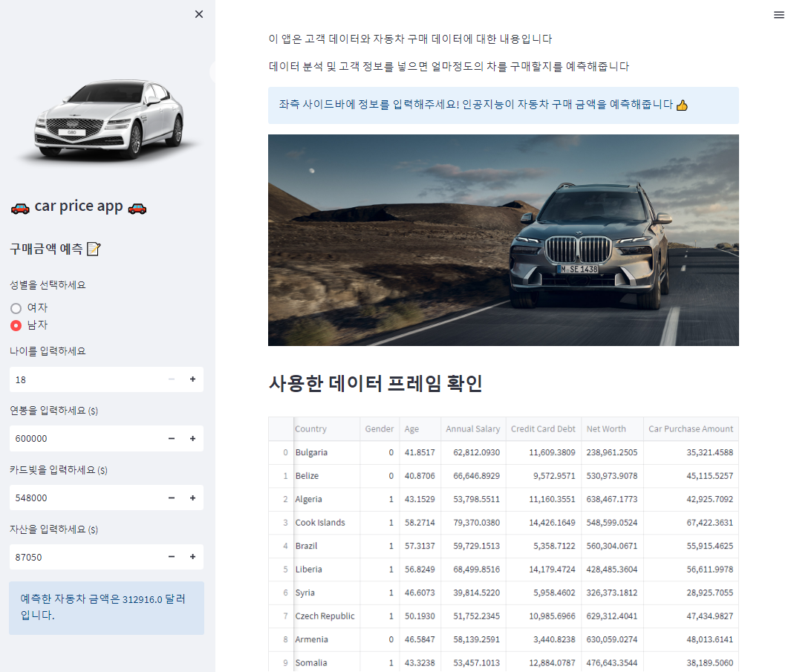Increase the card debt using its plus button
The width and height of the screenshot is (794, 672).
(x=193, y=498)
